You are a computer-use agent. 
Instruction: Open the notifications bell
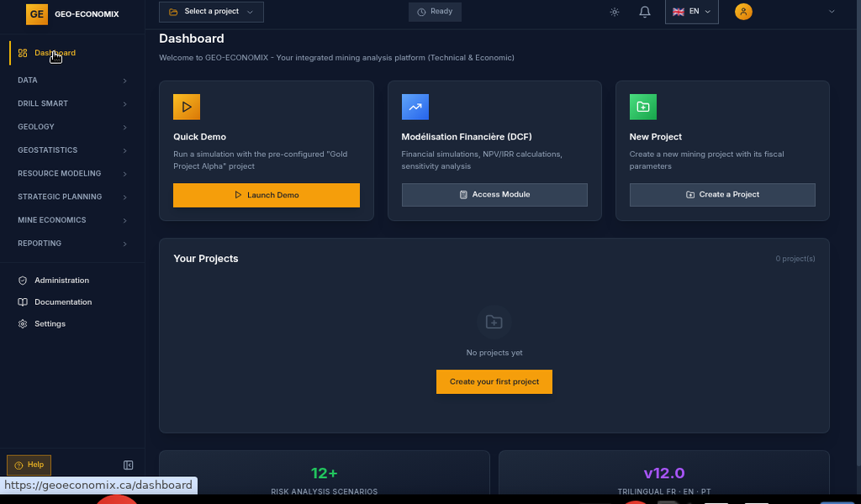645,12
